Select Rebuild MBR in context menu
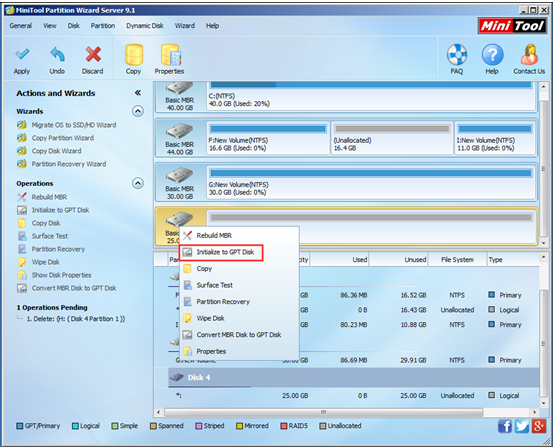This screenshot has width=554, height=448. (x=239, y=236)
